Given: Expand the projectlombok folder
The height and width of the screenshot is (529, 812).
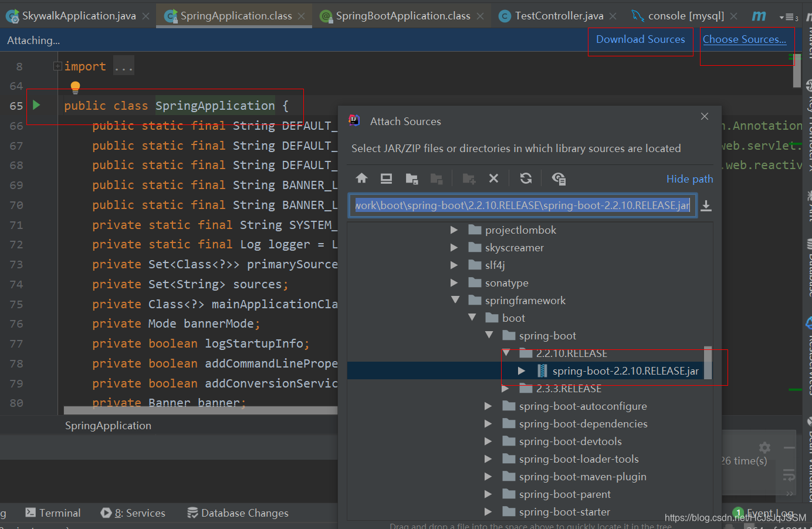Looking at the screenshot, I should (454, 230).
